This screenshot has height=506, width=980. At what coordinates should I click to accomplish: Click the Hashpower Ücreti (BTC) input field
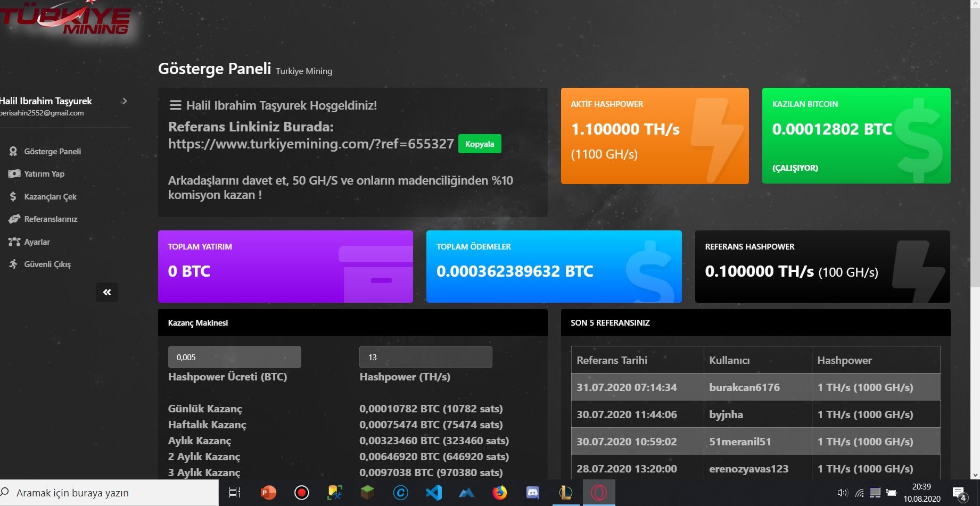tap(235, 357)
